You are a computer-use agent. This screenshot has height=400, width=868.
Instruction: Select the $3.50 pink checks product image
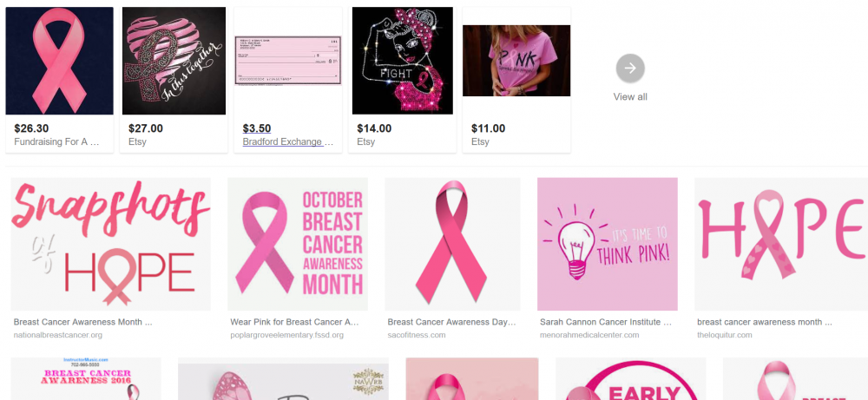pos(288,61)
